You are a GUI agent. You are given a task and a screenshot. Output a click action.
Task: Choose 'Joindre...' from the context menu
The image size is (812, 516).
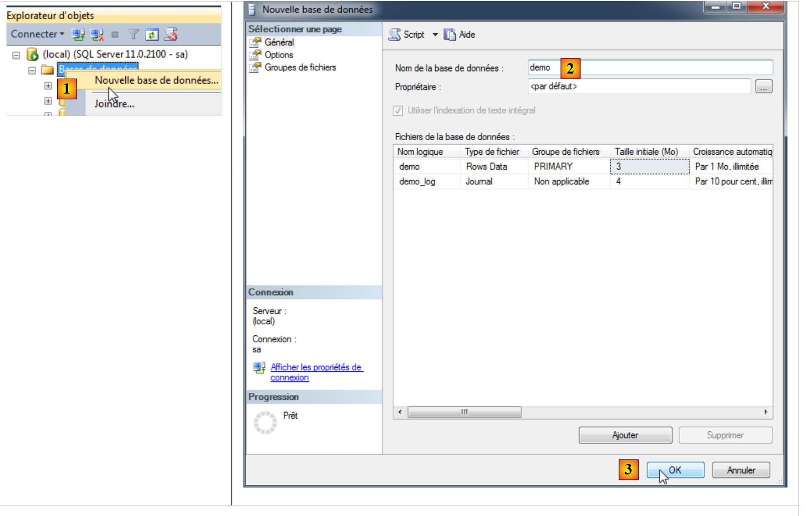(114, 104)
